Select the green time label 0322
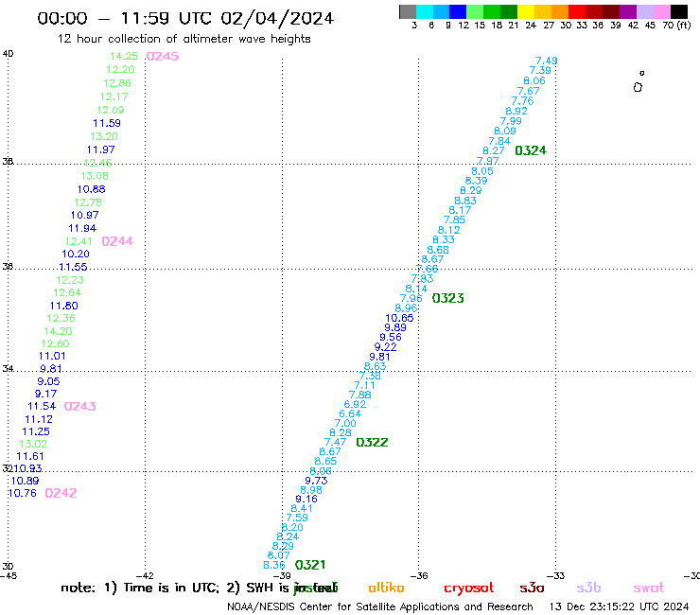The width and height of the screenshot is (700, 615). [x=372, y=443]
